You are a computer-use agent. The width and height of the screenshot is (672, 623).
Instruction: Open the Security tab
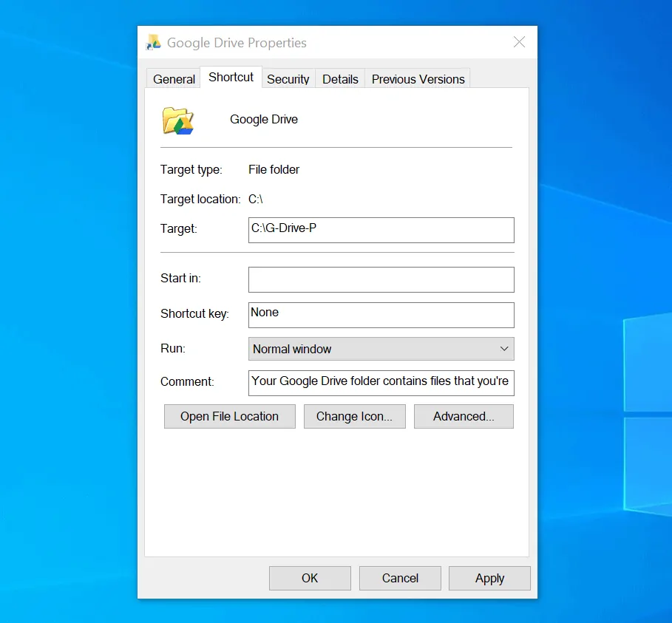[288, 79]
